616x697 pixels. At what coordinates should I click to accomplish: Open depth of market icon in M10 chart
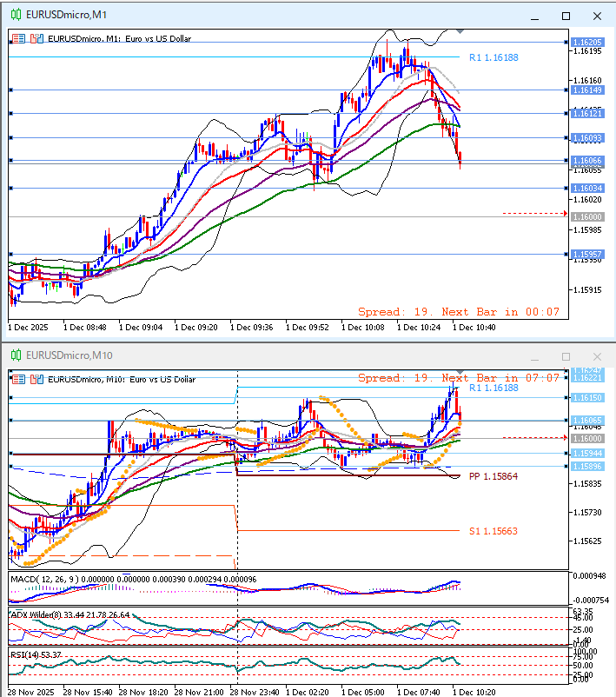point(36,379)
